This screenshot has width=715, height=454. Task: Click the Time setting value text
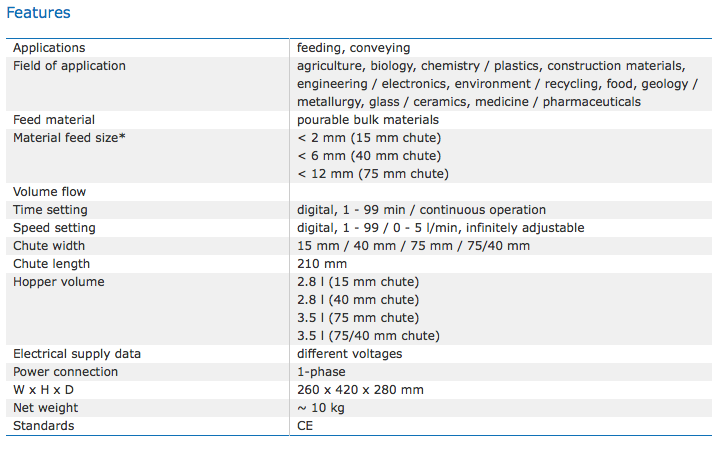click(x=421, y=210)
